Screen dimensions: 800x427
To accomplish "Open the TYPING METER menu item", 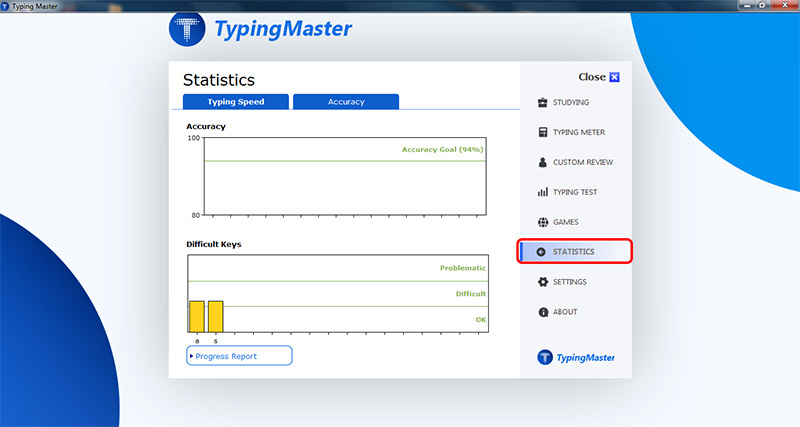I will pos(579,132).
